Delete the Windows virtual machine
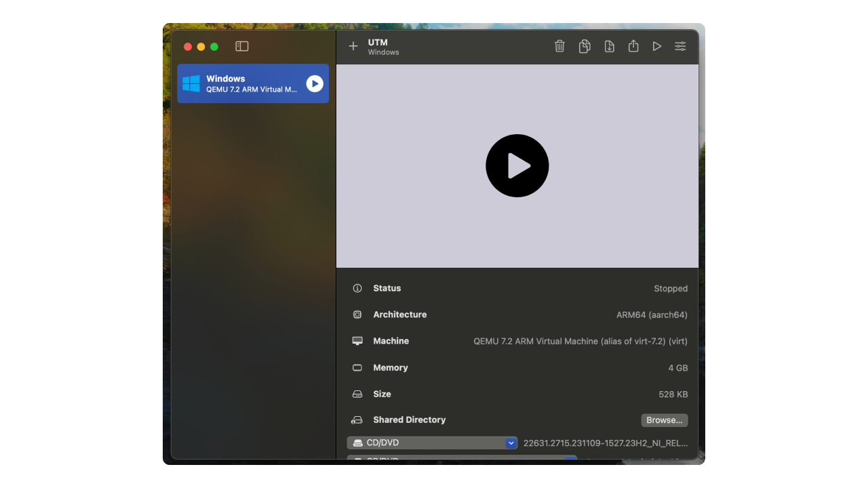 [x=559, y=46]
